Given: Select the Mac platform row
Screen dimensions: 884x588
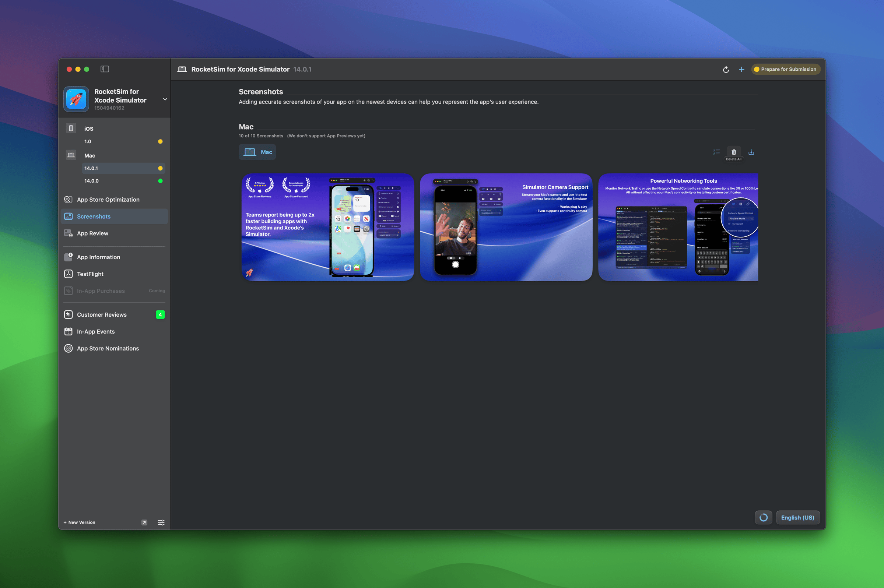Looking at the screenshot, I should pos(115,155).
